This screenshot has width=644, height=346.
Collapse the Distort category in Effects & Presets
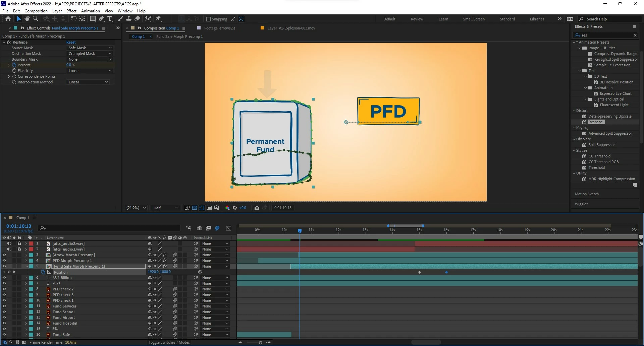pos(574,111)
